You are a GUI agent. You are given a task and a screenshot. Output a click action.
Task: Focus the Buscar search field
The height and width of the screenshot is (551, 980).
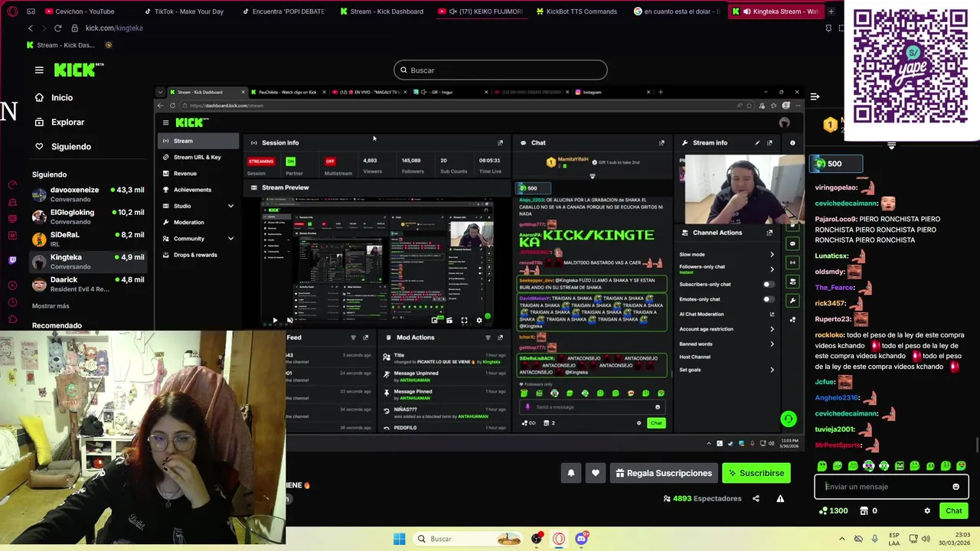point(501,70)
